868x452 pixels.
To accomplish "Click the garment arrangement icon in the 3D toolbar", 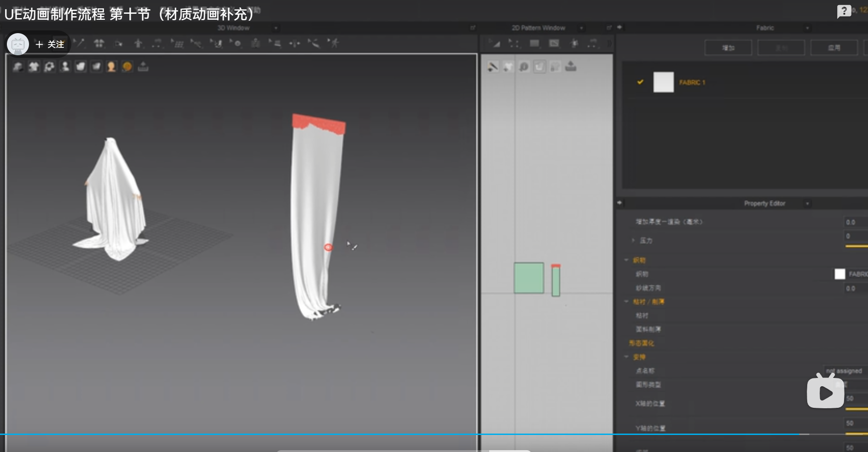I will click(x=99, y=43).
